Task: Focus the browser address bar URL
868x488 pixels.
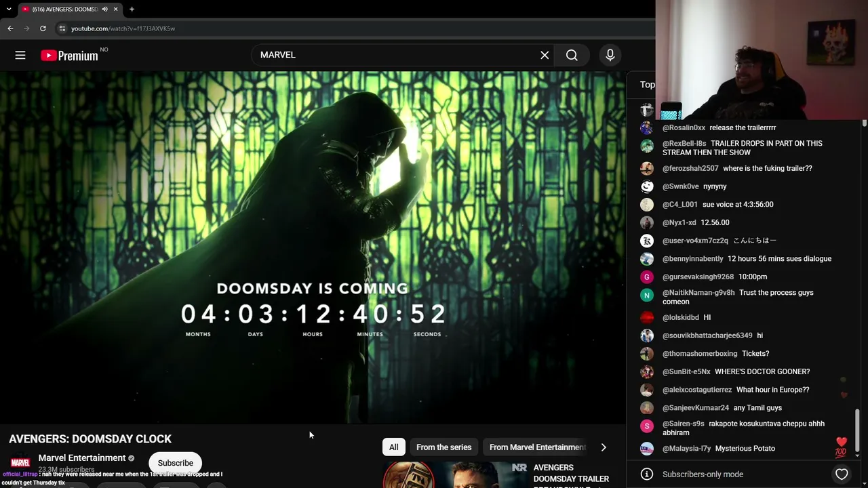Action: (123, 28)
